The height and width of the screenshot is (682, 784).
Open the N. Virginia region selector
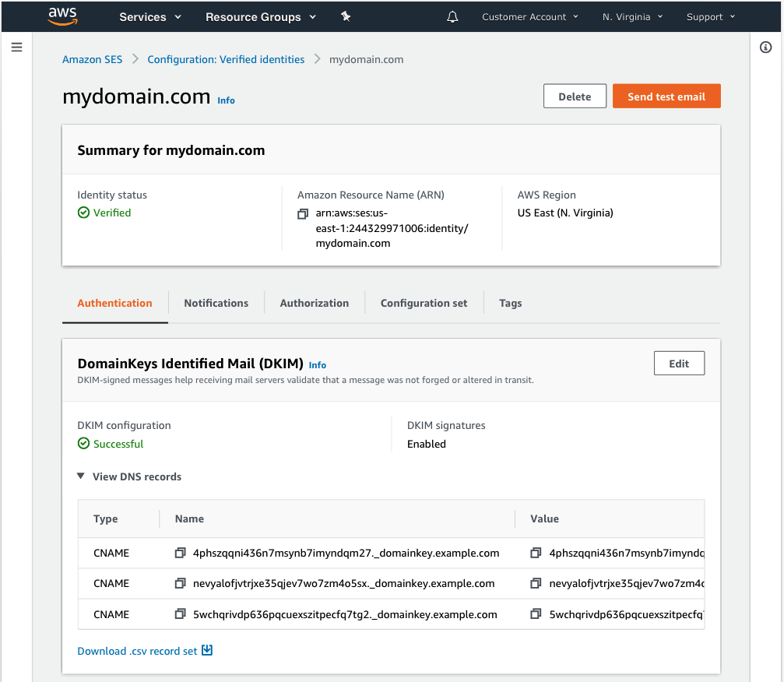coord(632,17)
